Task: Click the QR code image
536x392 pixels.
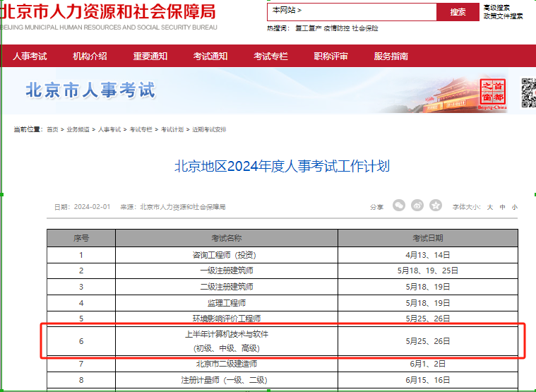Action: pyautogui.click(x=530, y=93)
